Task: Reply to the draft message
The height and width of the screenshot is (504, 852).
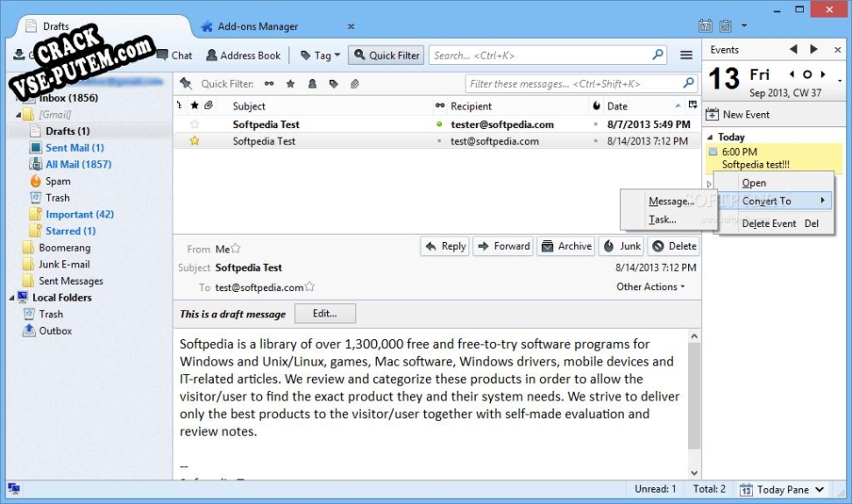Action: coord(445,246)
